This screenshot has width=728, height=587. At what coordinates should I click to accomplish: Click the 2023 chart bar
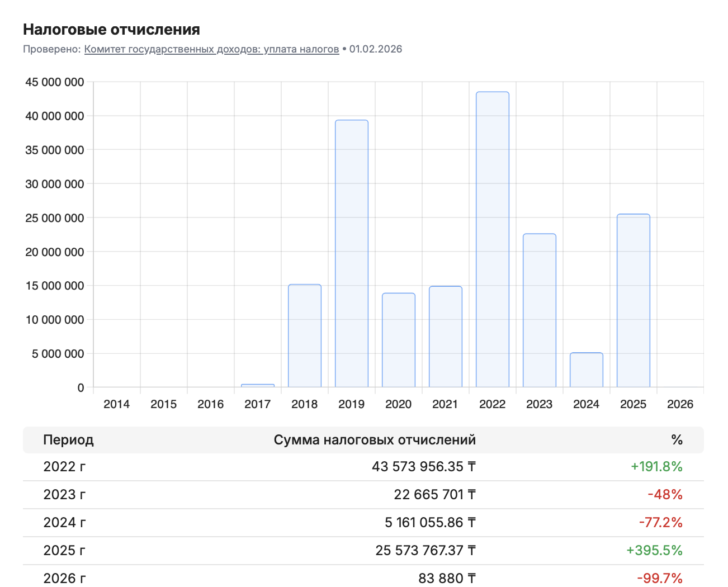coord(540,310)
